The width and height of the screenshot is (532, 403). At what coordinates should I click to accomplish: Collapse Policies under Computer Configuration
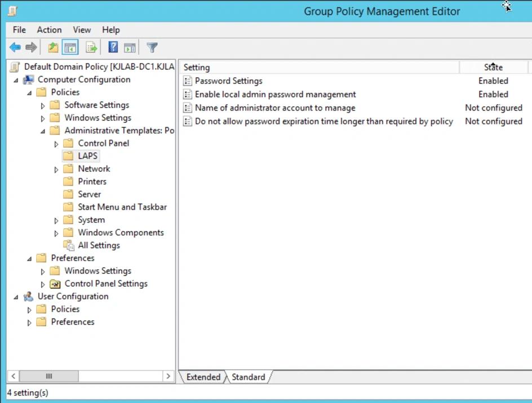click(x=29, y=93)
